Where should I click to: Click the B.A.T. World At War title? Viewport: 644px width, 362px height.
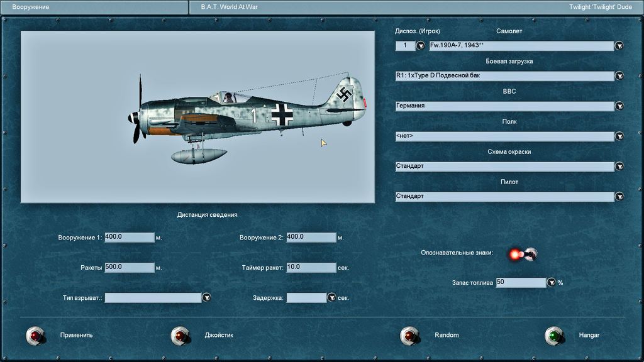229,7
